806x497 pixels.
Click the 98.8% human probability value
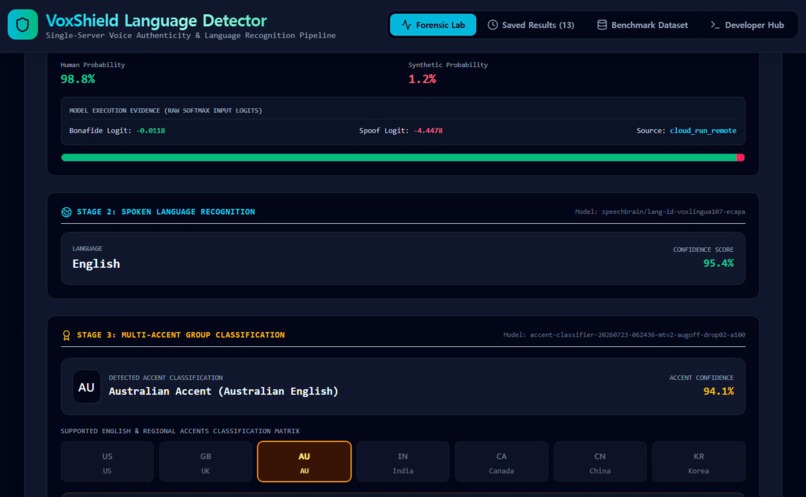point(78,79)
